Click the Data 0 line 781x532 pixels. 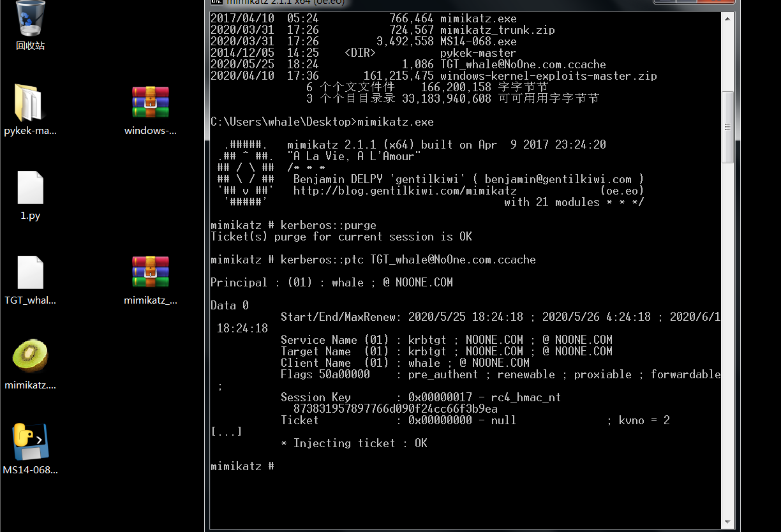click(230, 306)
